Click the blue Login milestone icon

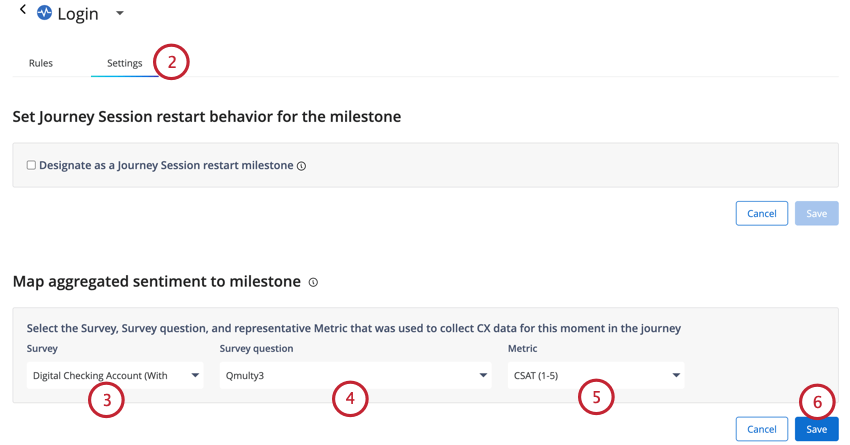[x=44, y=12]
